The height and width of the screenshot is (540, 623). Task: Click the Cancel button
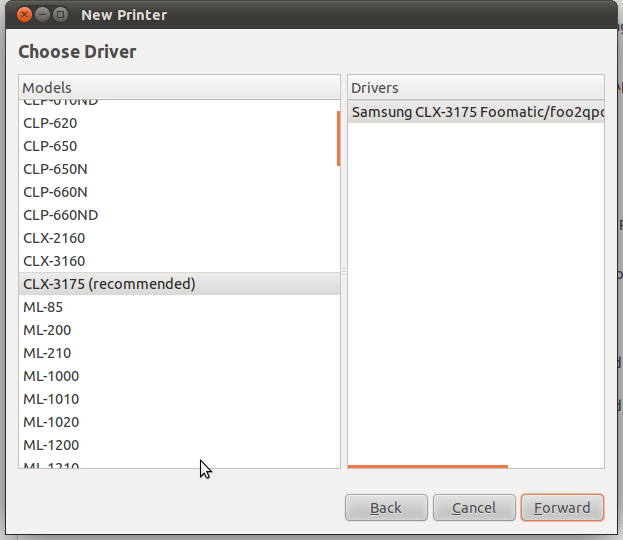[x=474, y=507]
